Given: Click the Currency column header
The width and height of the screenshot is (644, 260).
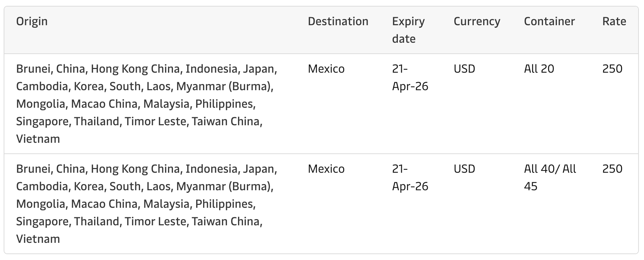Looking at the screenshot, I should 477,22.
